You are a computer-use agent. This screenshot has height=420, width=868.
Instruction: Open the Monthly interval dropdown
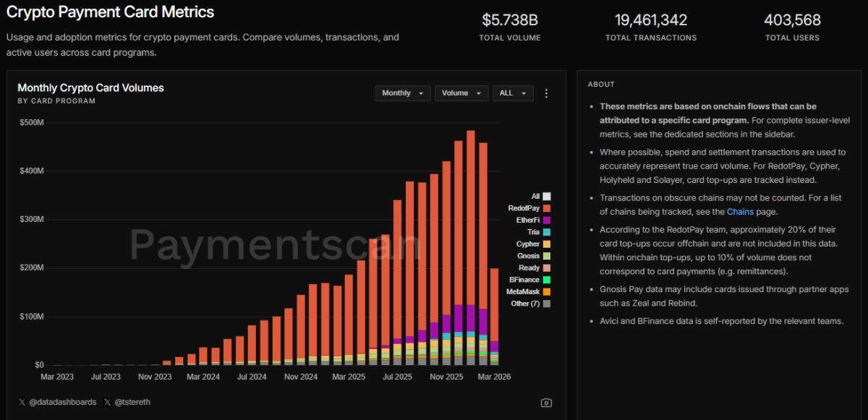403,93
